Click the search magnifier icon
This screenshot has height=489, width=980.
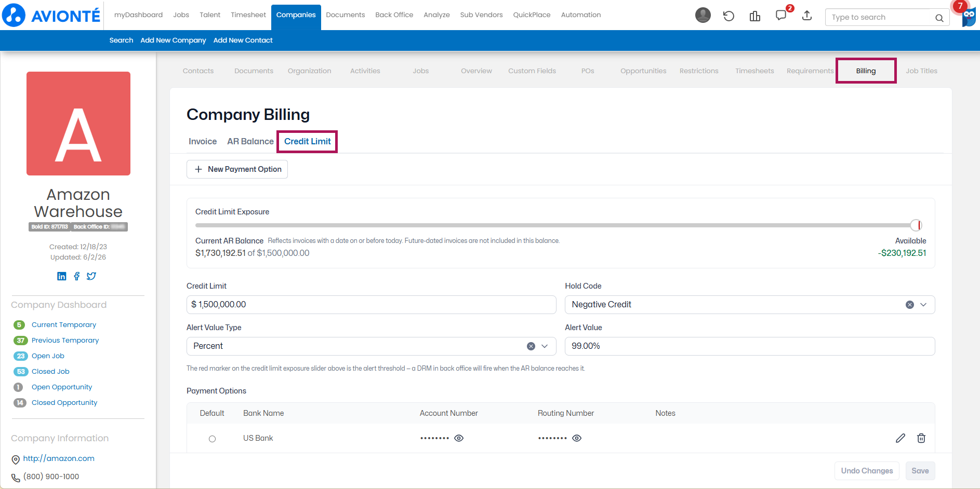pos(939,18)
